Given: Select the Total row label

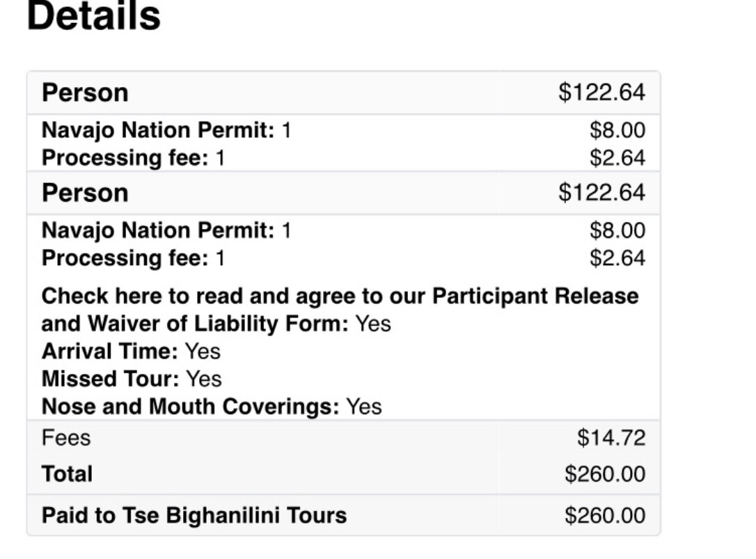Looking at the screenshot, I should click(67, 474).
